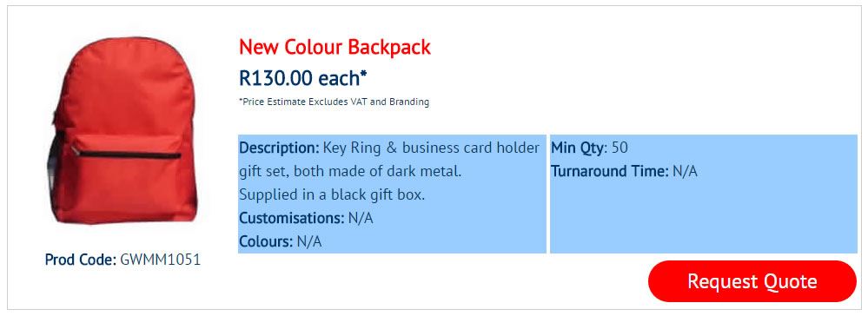Click the Prod Code GWMM1051 label
Image resolution: width=868 pixels, height=316 pixels.
point(123,259)
